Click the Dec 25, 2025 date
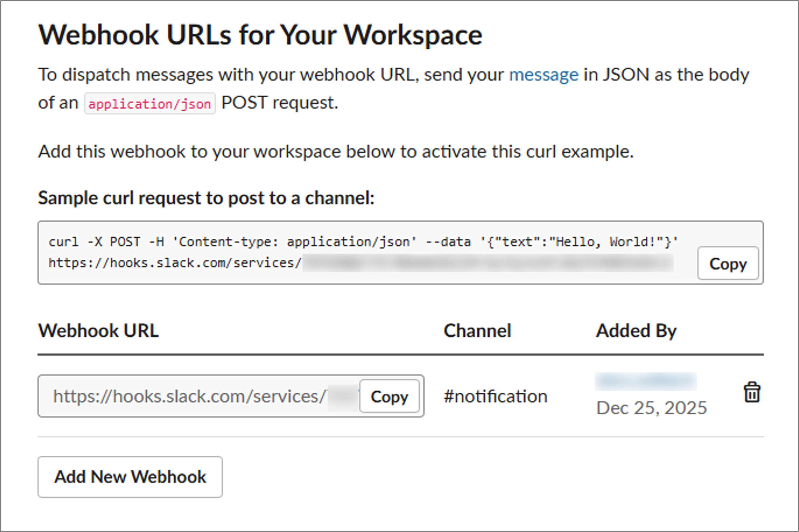This screenshot has width=799, height=532. point(651,408)
